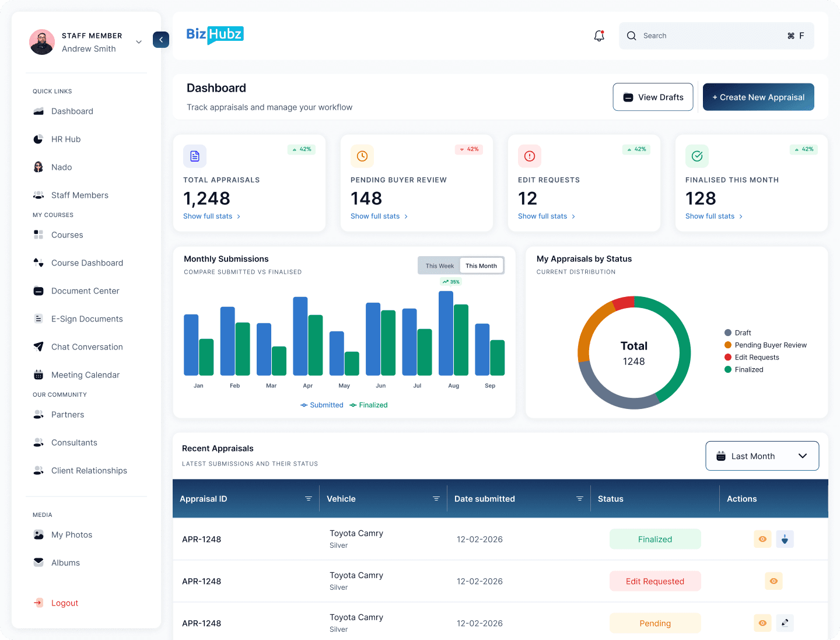Toggle the Submitted series in legend
This screenshot has width=840, height=640.
coord(322,405)
